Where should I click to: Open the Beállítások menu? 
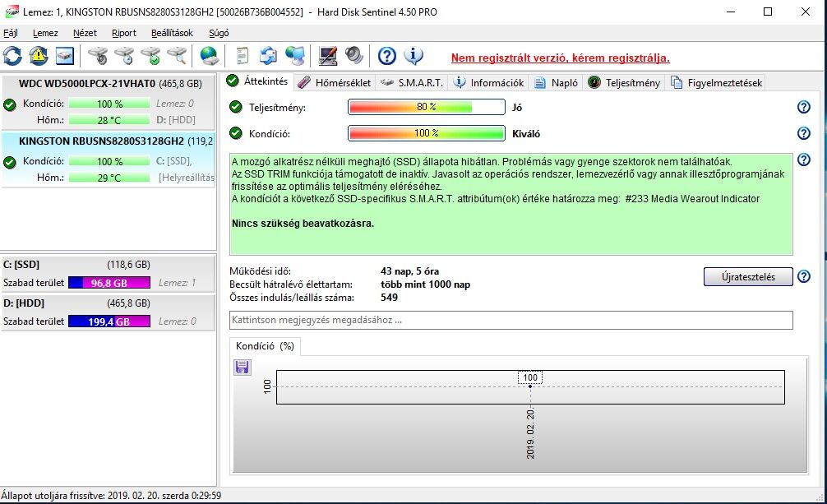[172, 33]
